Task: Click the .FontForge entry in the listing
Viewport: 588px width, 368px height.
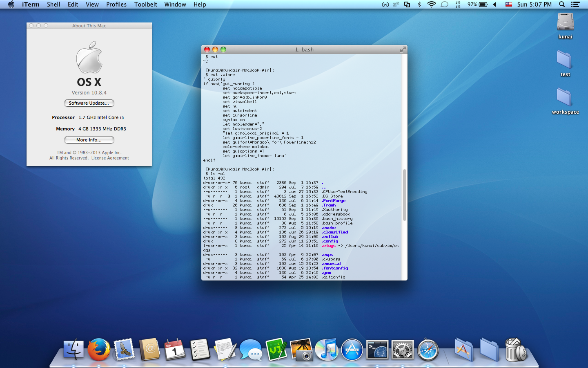Action: (x=333, y=201)
